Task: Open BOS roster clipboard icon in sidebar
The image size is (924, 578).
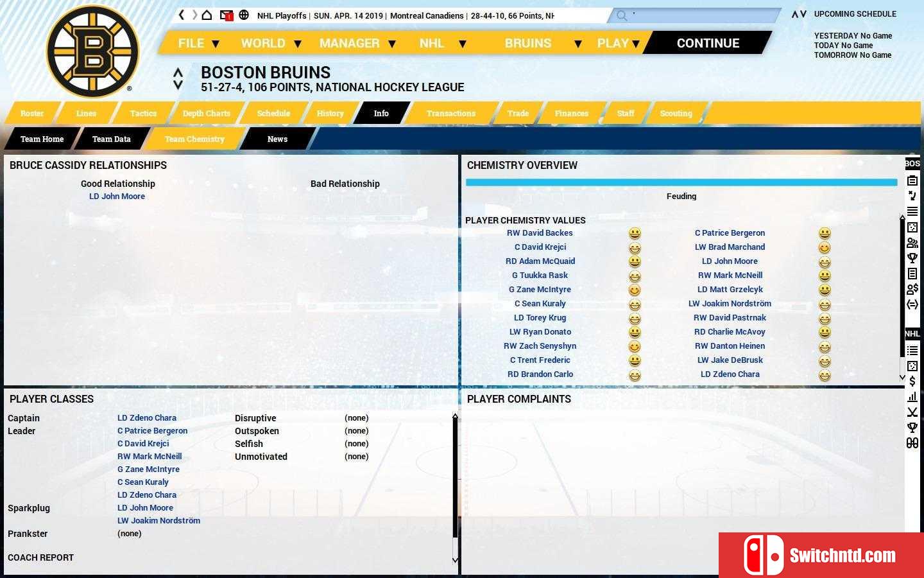Action: [x=912, y=180]
